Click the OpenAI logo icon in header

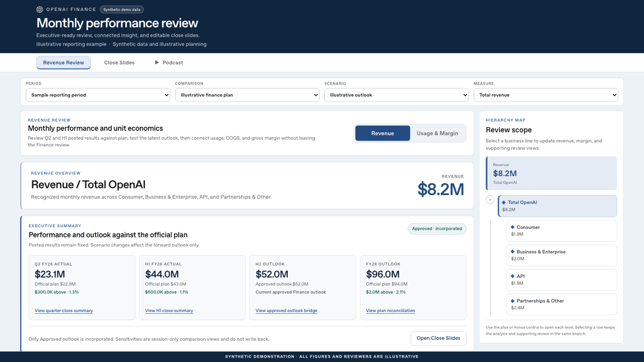click(x=40, y=10)
